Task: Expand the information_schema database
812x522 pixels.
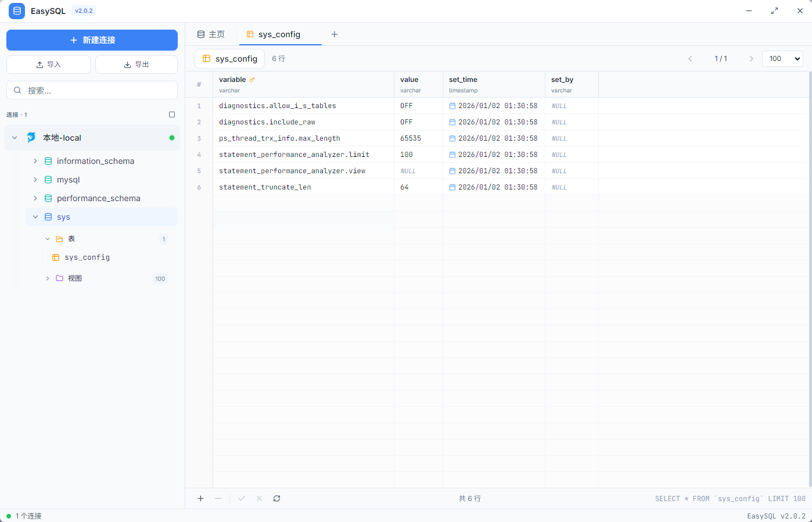Action: pyautogui.click(x=35, y=161)
